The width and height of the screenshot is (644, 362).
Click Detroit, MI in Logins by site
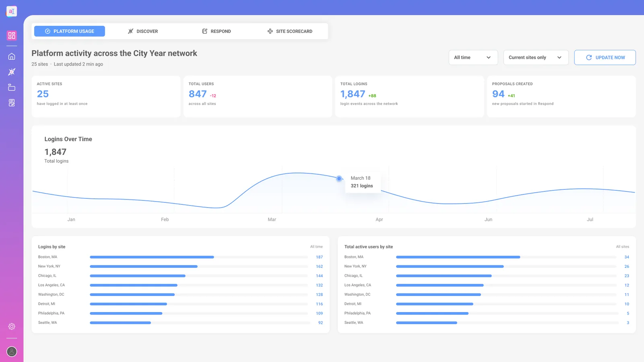[47, 304]
